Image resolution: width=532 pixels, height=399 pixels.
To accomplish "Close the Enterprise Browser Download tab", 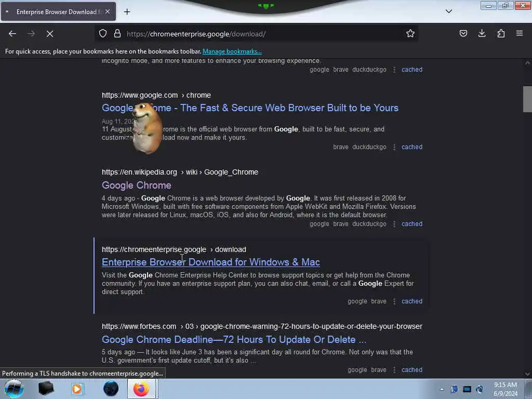I will tap(107, 11).
